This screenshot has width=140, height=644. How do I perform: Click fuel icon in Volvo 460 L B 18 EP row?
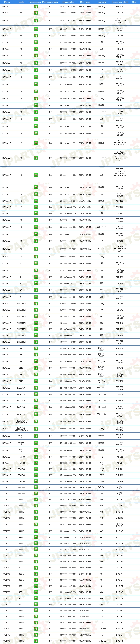(36, 580)
